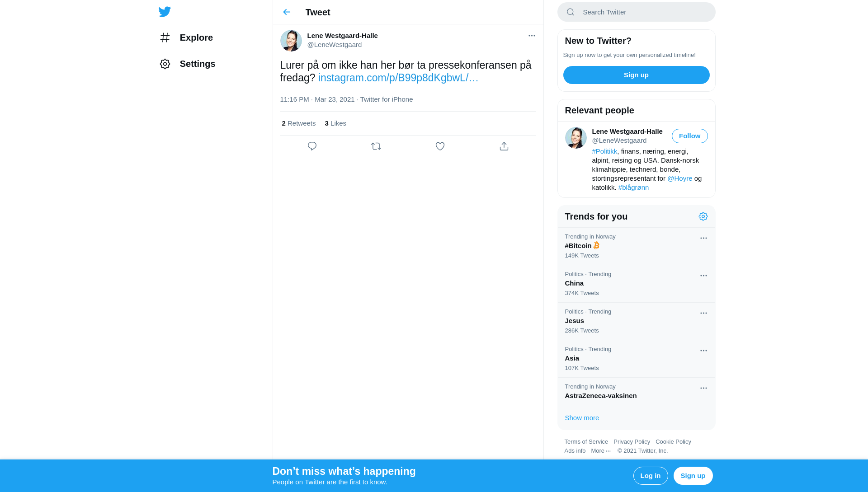Screen dimensions: 868x492
Task: Go back using the arrow icon
Action: coord(287,12)
